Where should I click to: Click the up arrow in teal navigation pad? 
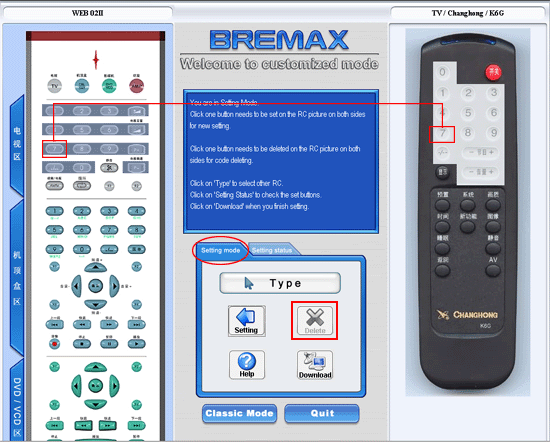tap(95, 368)
